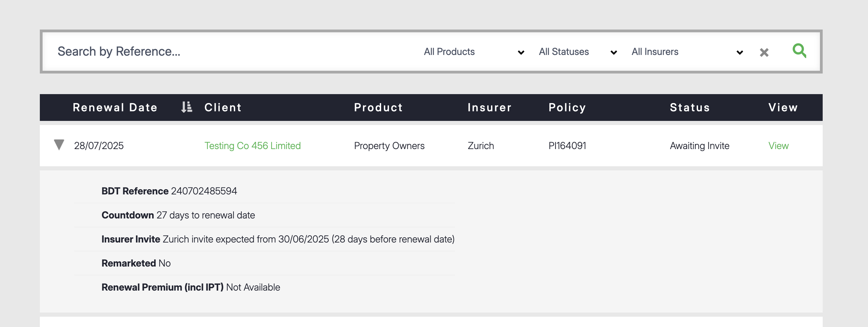Screen dimensions: 868x327
Task: Click the Status column header
Action: click(690, 108)
